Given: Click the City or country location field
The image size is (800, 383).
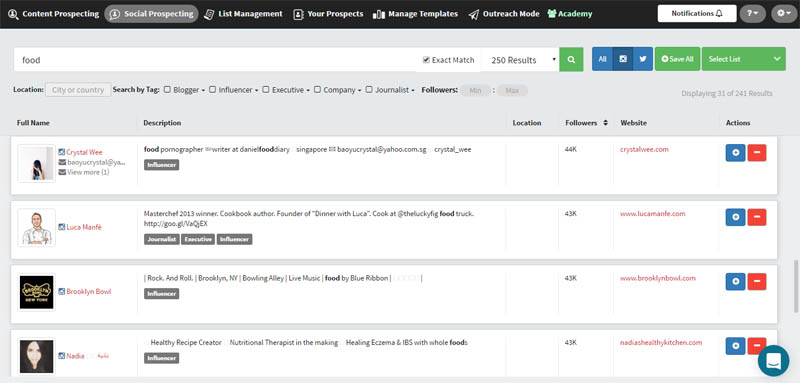Looking at the screenshot, I should pyautogui.click(x=78, y=90).
